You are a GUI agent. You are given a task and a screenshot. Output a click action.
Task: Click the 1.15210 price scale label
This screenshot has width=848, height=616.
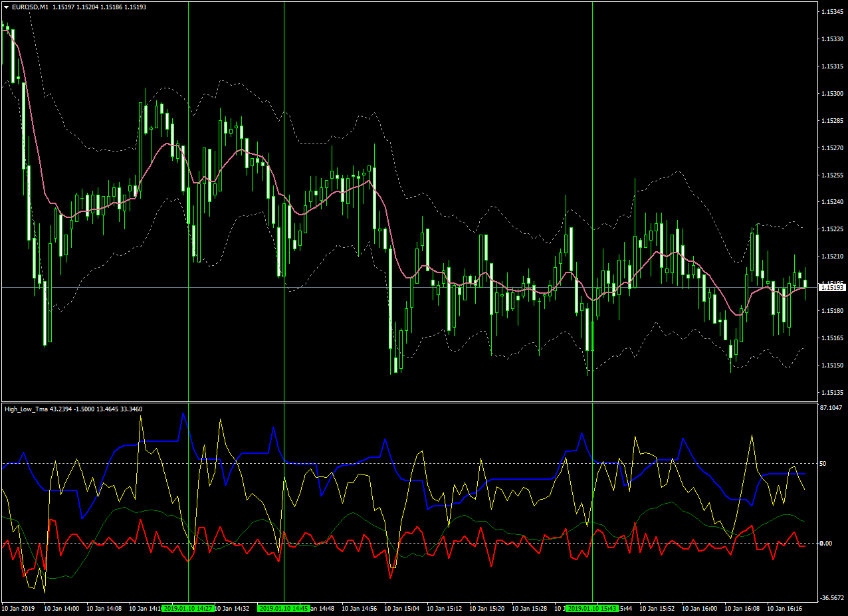(833, 257)
